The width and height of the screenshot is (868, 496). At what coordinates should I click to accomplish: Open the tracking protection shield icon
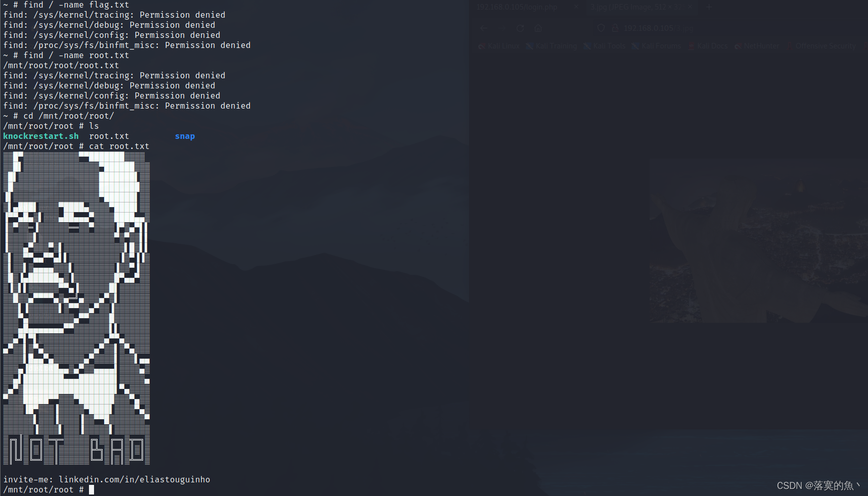pos(601,28)
